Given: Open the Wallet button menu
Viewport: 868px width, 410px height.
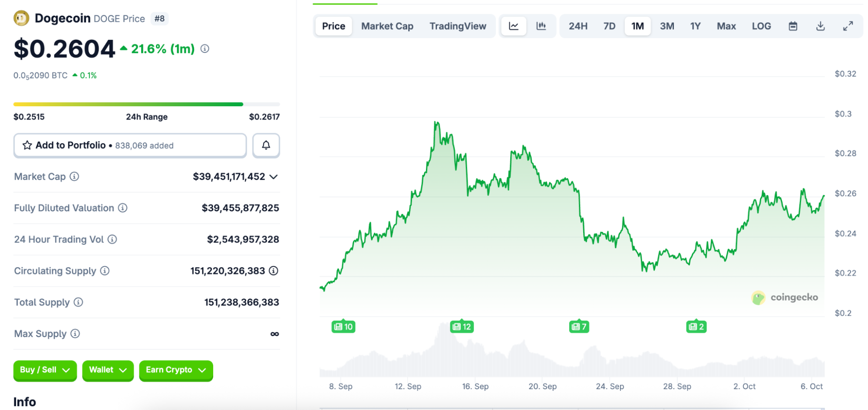Looking at the screenshot, I should 108,370.
